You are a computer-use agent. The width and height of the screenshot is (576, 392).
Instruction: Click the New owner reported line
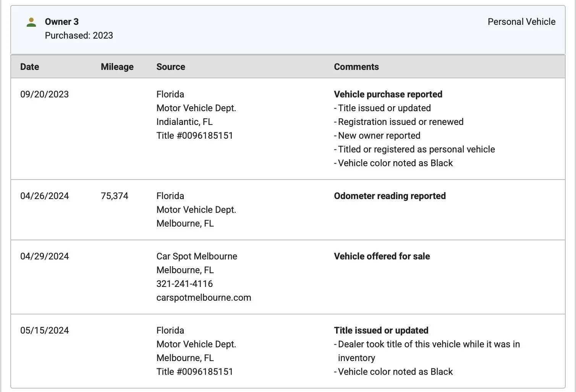379,136
